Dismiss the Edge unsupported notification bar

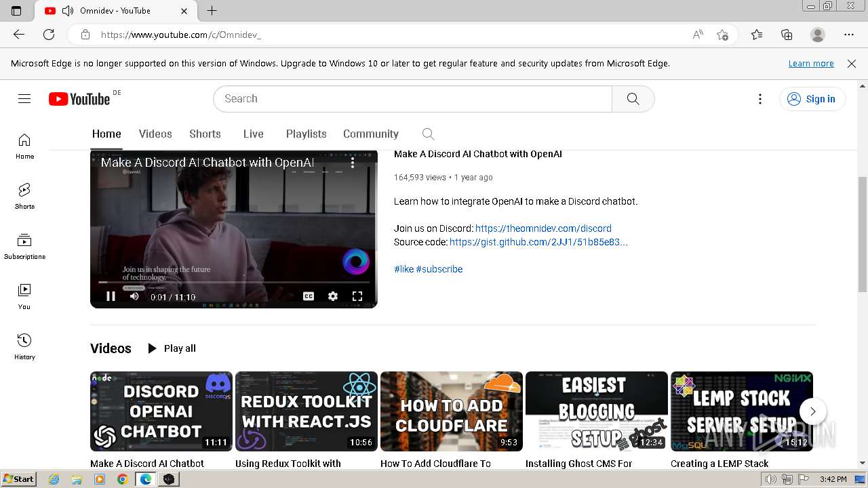[852, 64]
